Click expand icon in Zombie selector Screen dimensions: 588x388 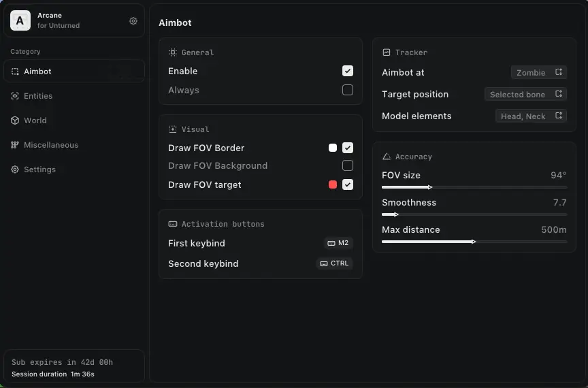click(x=559, y=72)
